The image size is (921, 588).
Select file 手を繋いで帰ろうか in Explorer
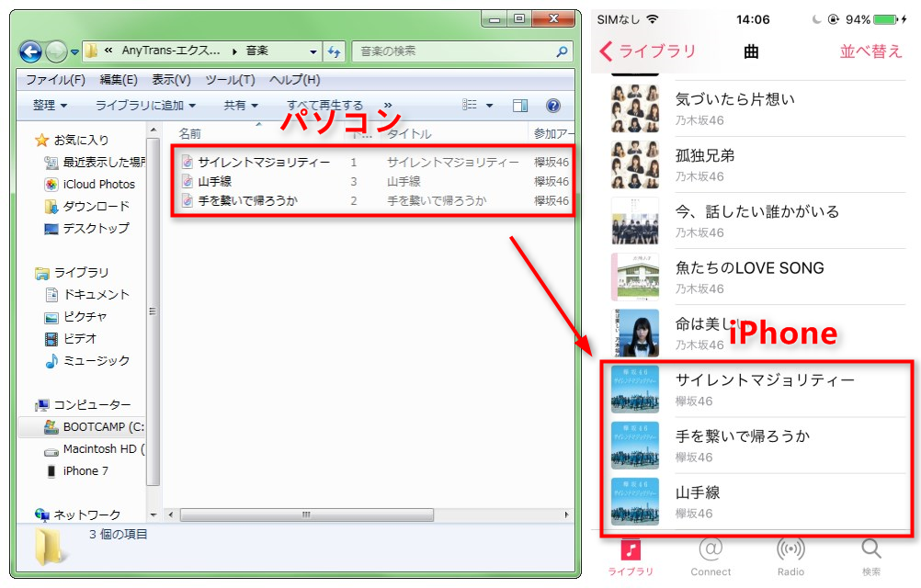coord(248,201)
